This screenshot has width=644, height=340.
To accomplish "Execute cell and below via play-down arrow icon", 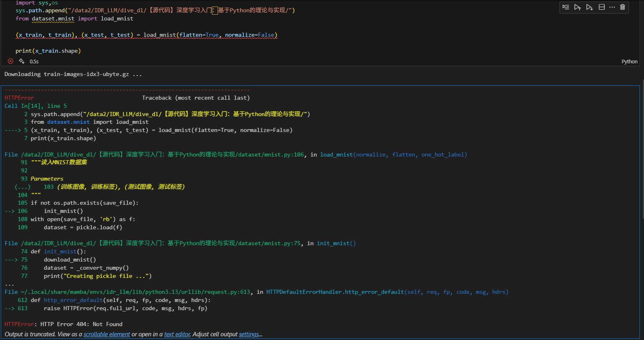I will pyautogui.click(x=589, y=7).
